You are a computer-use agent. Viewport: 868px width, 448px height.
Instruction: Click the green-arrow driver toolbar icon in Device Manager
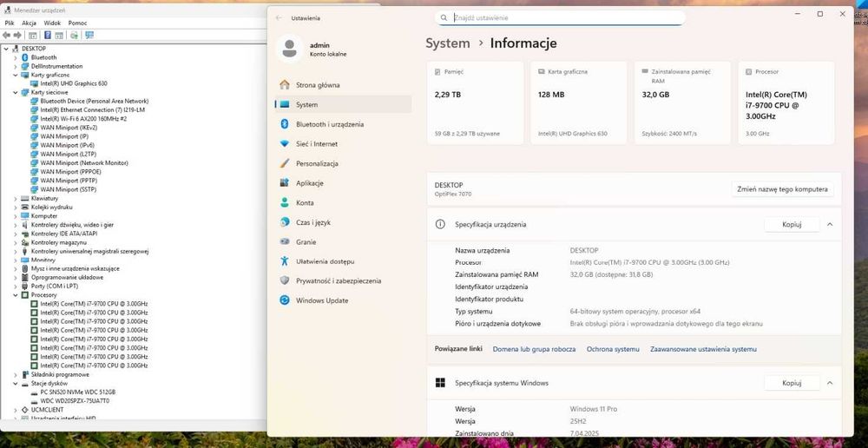tap(74, 36)
